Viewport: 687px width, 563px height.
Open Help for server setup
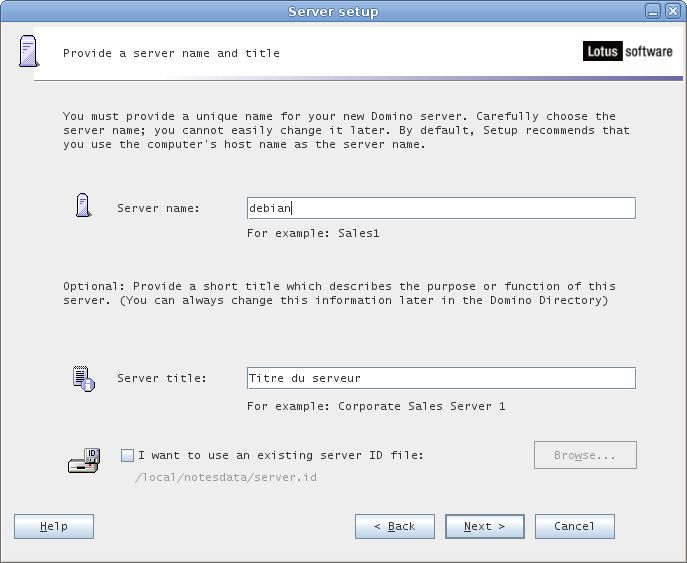(x=54, y=526)
